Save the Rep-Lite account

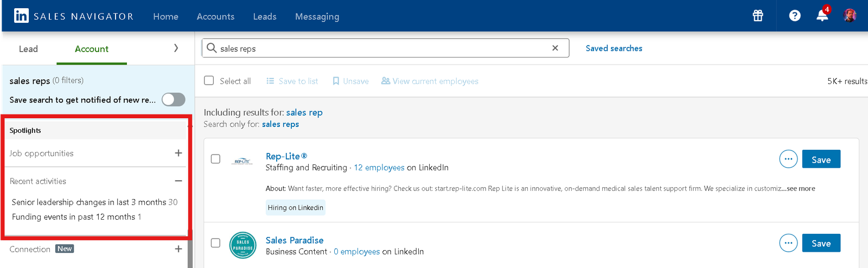tap(821, 159)
